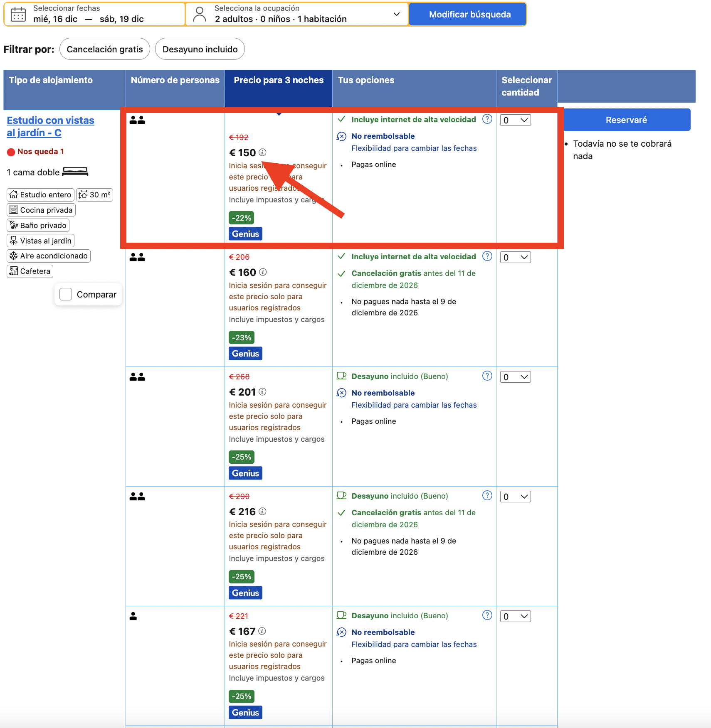Click info icon beside € 167 price
Screen dimensions: 711x728
point(262,631)
